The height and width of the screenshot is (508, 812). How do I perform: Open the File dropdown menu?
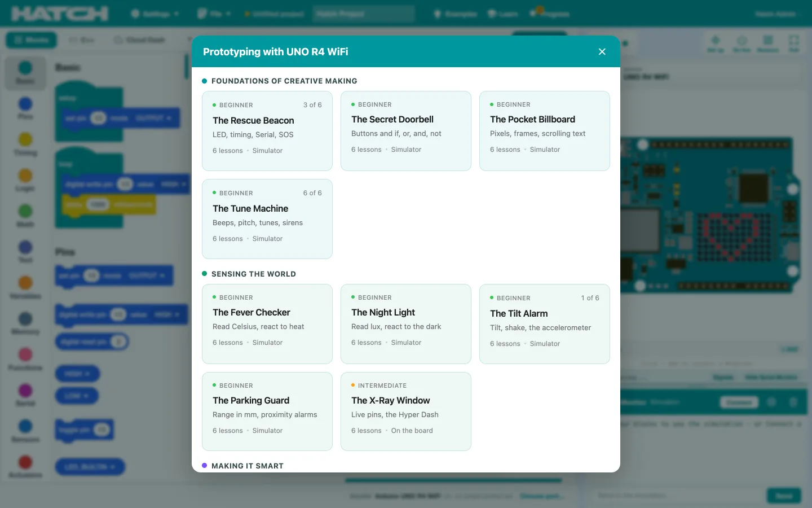click(214, 14)
